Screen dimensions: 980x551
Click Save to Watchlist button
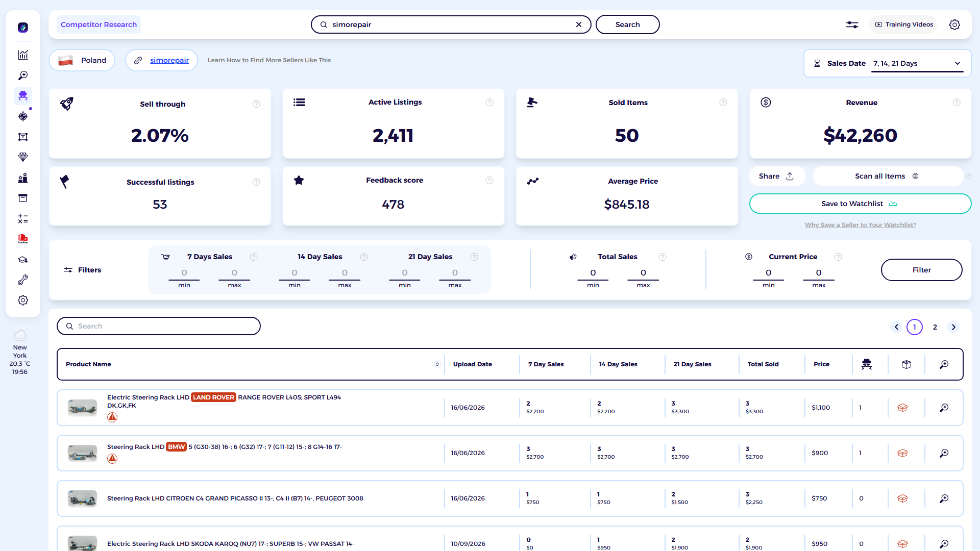(860, 204)
